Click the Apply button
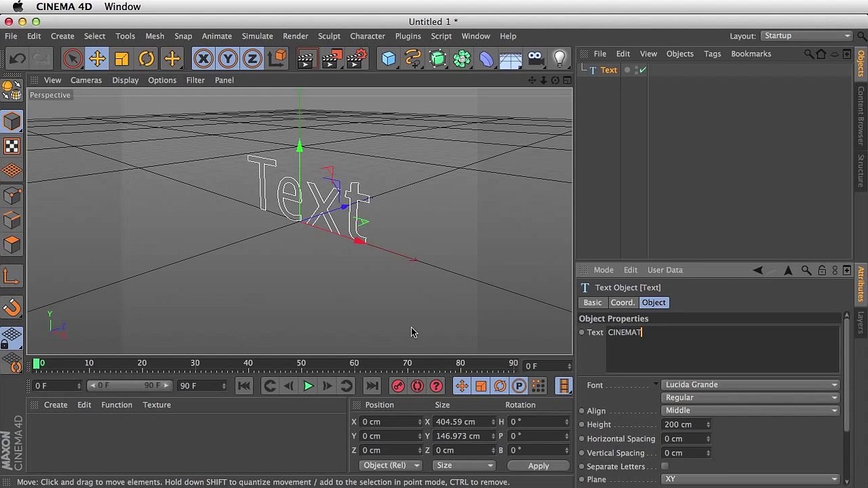868x488 pixels. (538, 466)
